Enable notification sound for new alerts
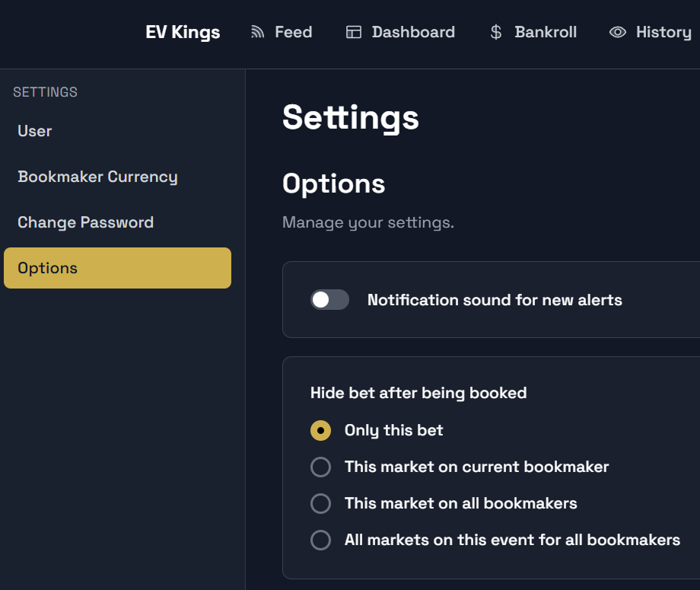Viewport: 700px width, 590px height. (x=329, y=300)
